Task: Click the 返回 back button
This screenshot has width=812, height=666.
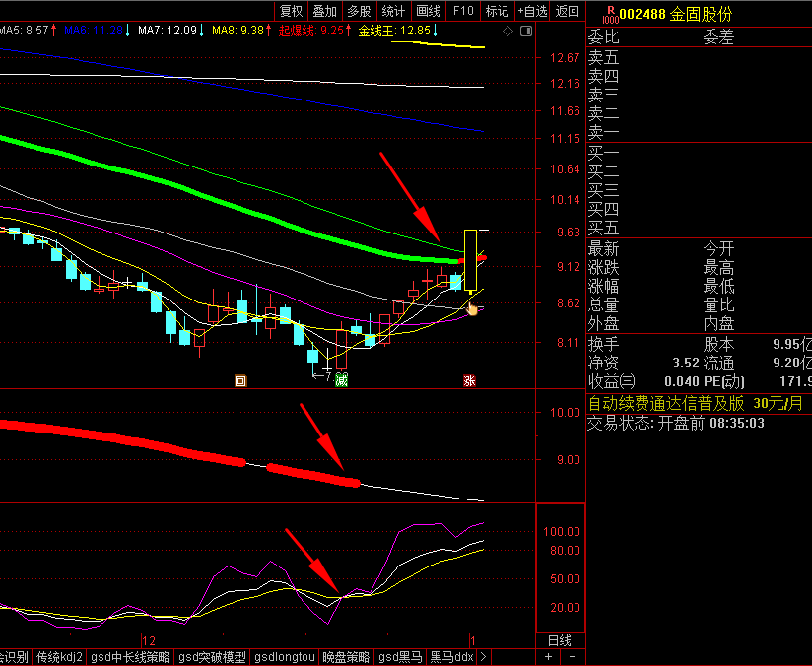Action: click(568, 11)
